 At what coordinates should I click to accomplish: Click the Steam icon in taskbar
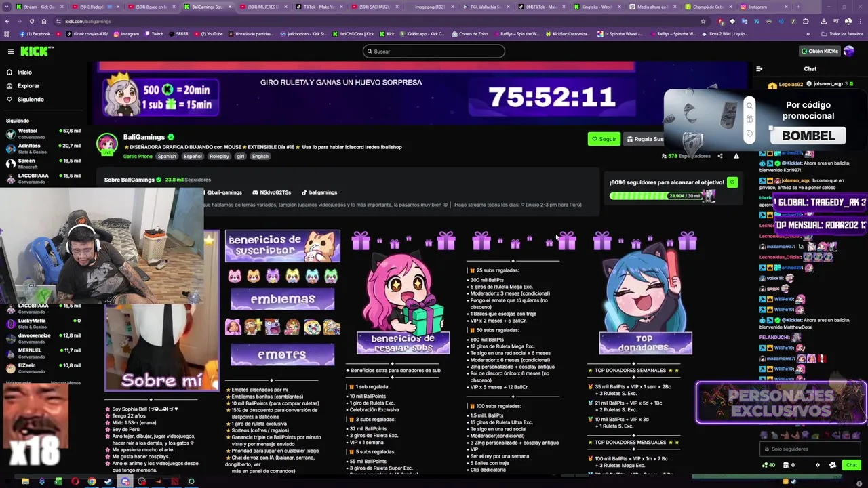point(108,482)
